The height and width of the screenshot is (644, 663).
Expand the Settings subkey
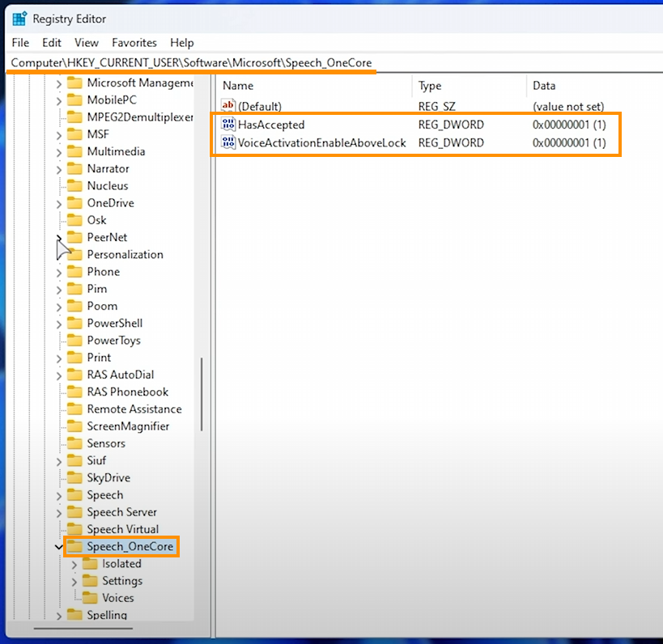click(x=74, y=582)
